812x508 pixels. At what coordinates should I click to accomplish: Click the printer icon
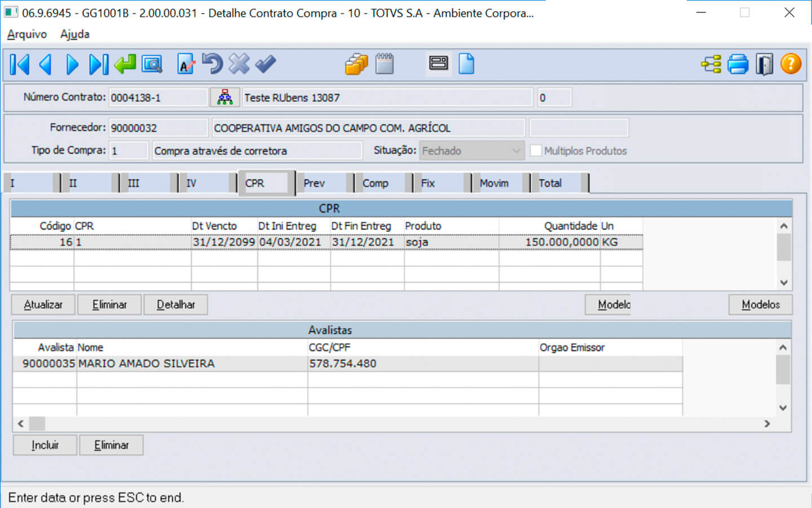tap(738, 64)
